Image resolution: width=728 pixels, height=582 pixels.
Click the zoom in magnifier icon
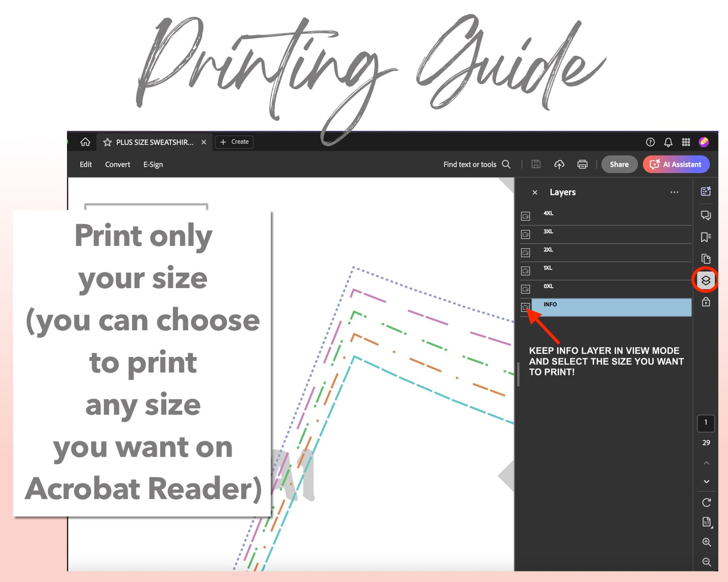(x=706, y=542)
